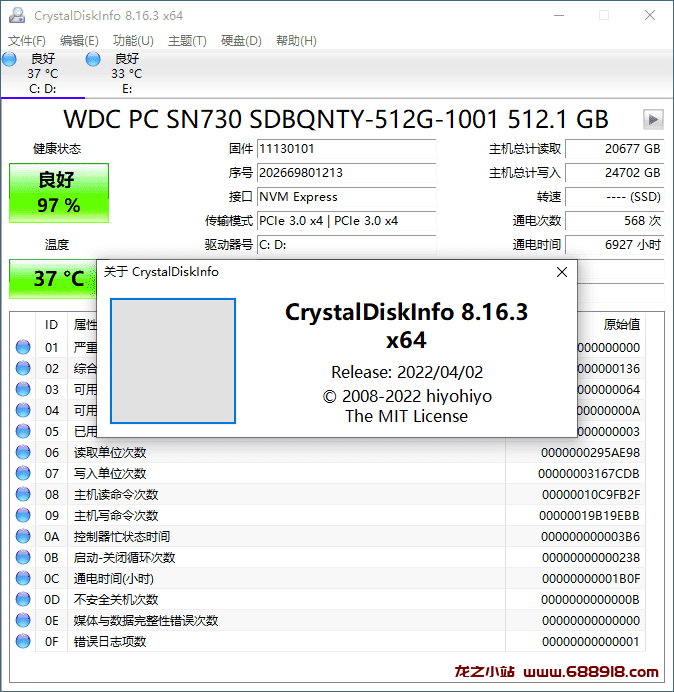Click the 转速 value ---- (SSD)
674x692 pixels.
point(614,197)
